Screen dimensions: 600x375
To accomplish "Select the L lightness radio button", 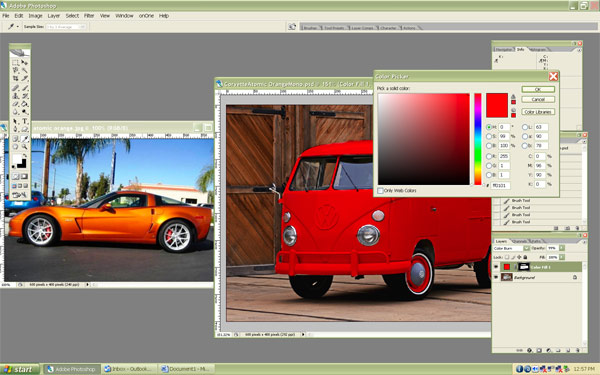I will coord(525,127).
